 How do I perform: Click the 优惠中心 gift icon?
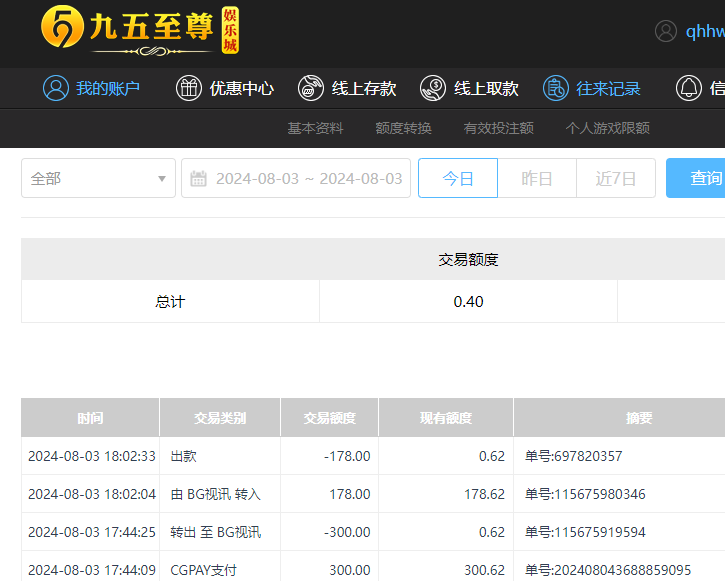189,88
